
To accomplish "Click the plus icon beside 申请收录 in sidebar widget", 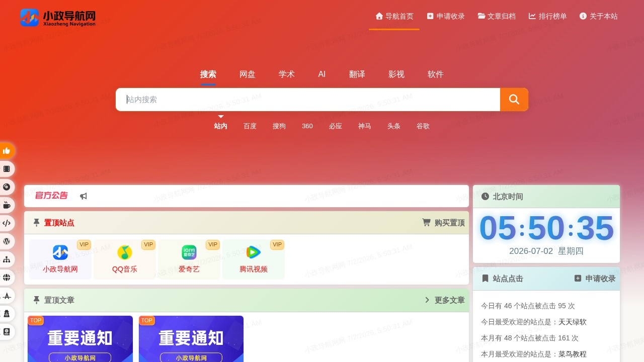I will 578,279.
